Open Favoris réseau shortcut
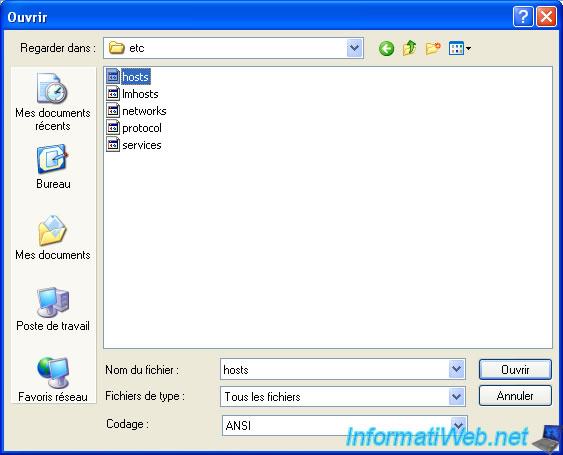Image resolution: width=563 pixels, height=455 pixels. click(x=53, y=380)
